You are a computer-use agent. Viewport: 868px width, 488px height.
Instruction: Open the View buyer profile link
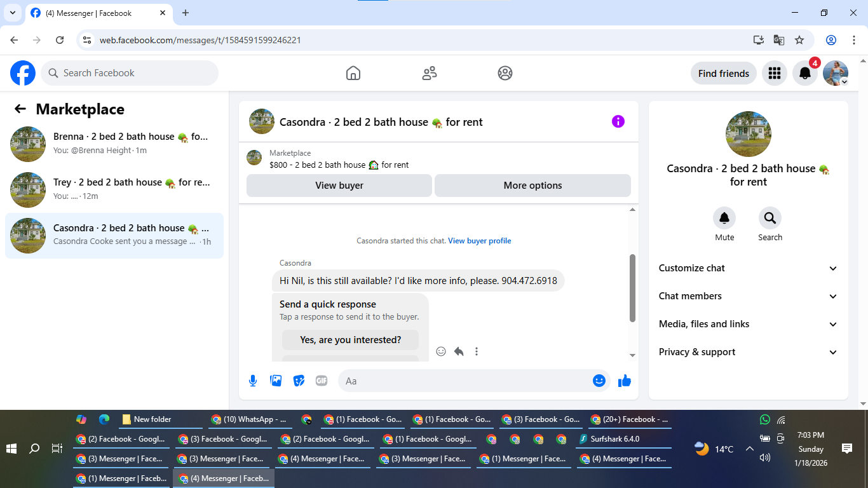480,241
